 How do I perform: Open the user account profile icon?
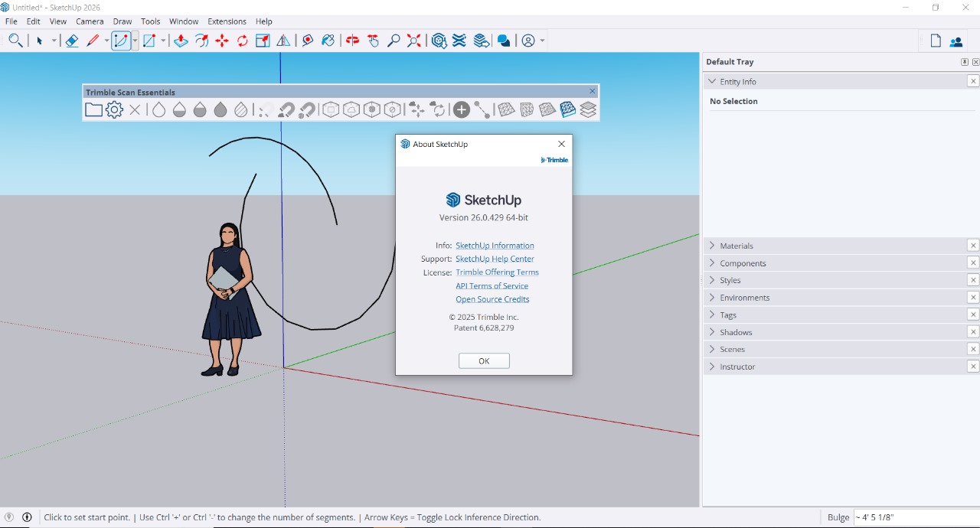(x=528, y=41)
